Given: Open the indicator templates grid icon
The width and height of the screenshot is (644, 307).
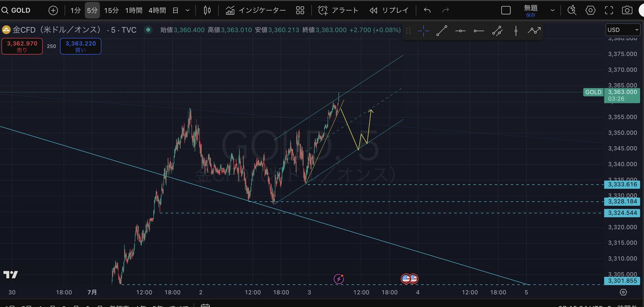Looking at the screenshot, I should 300,10.
